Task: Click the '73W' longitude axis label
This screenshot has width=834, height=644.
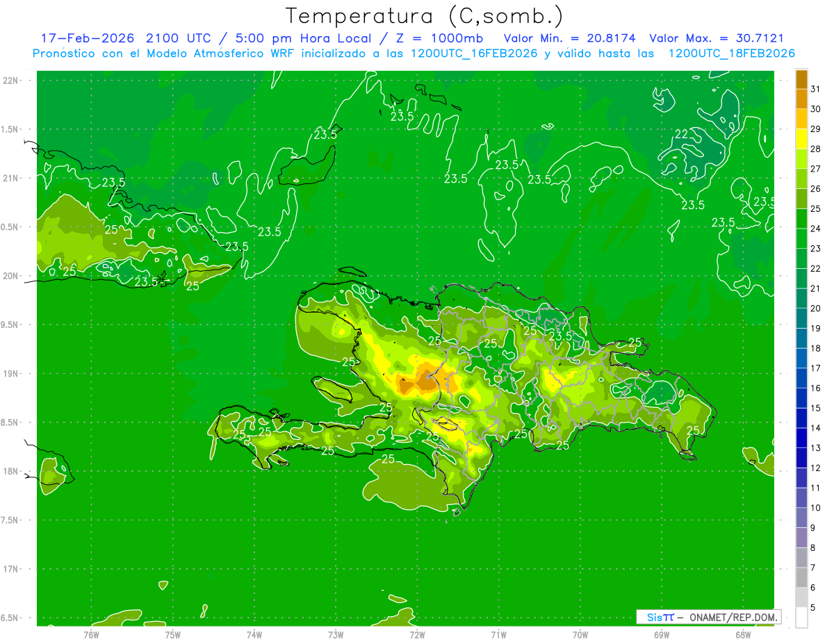Action: 336,634
